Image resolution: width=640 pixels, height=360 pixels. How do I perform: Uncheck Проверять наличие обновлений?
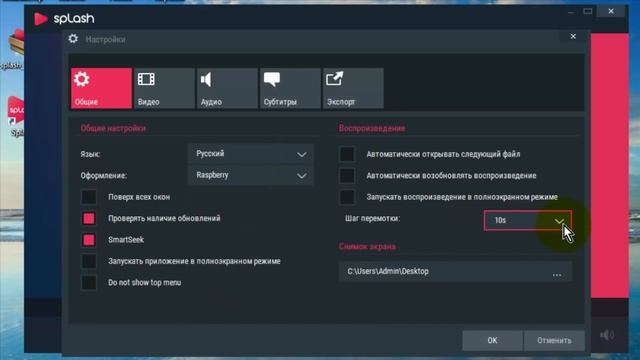click(89, 218)
